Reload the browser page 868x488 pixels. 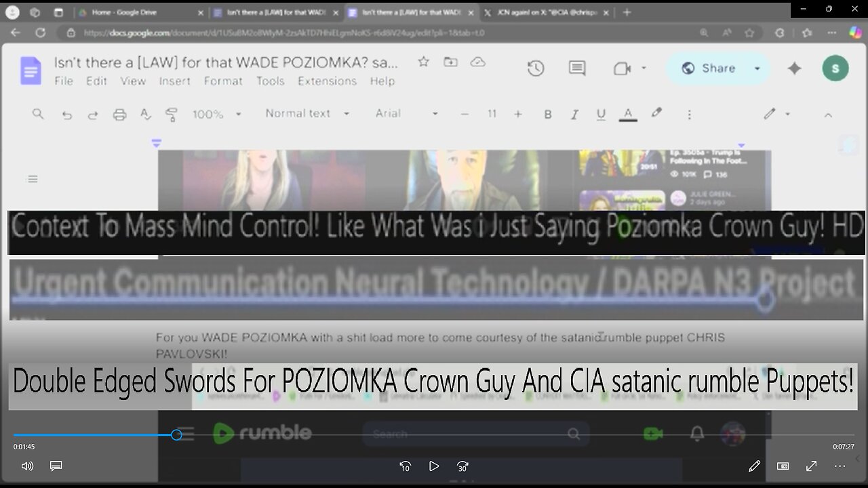click(x=41, y=32)
